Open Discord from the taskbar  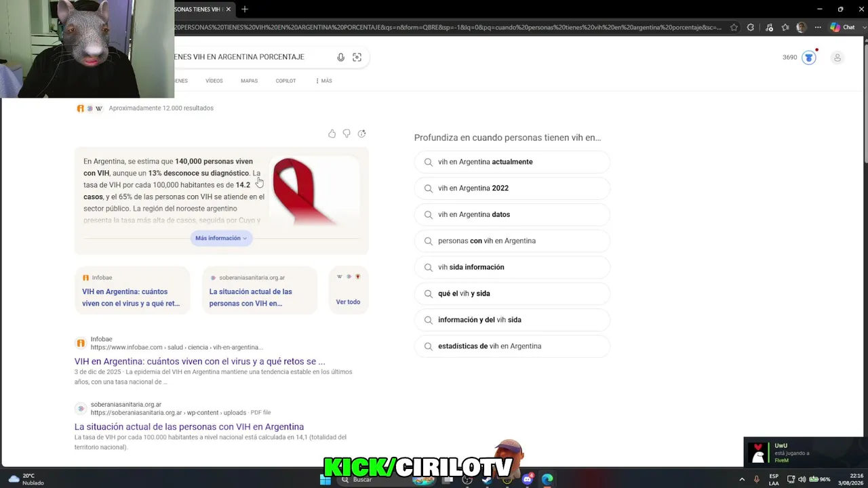click(528, 479)
